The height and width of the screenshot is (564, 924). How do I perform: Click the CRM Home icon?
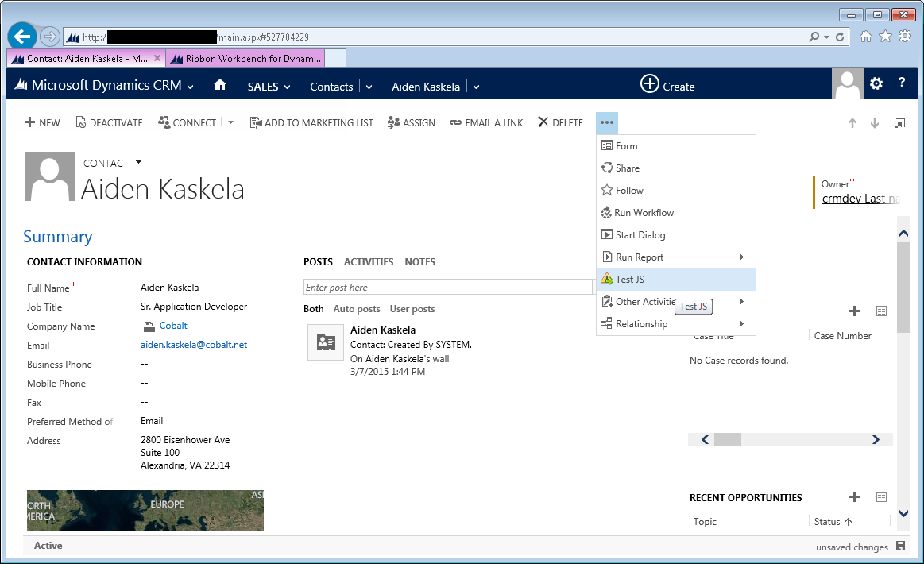click(220, 86)
